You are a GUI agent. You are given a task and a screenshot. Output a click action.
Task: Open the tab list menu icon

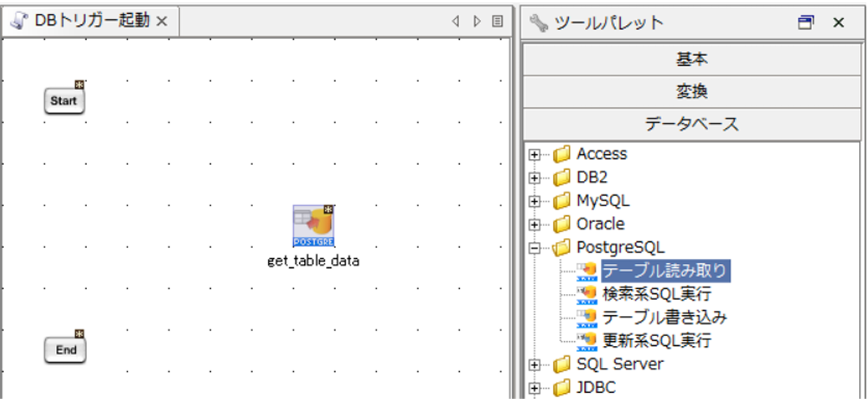[x=497, y=22]
